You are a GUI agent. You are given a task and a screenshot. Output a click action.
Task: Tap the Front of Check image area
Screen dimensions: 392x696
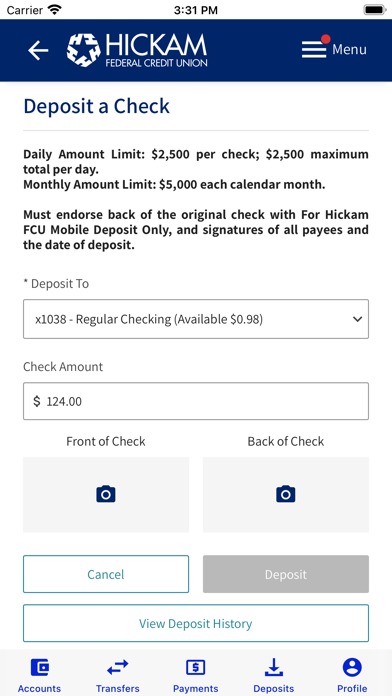pos(106,494)
